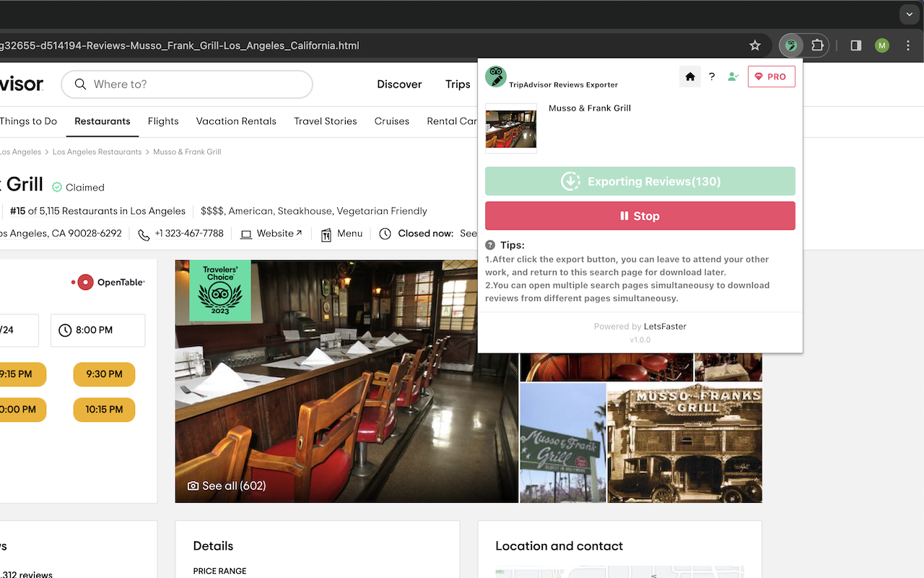Click the green Claimed check badge
This screenshot has width=924, height=578.
(57, 187)
